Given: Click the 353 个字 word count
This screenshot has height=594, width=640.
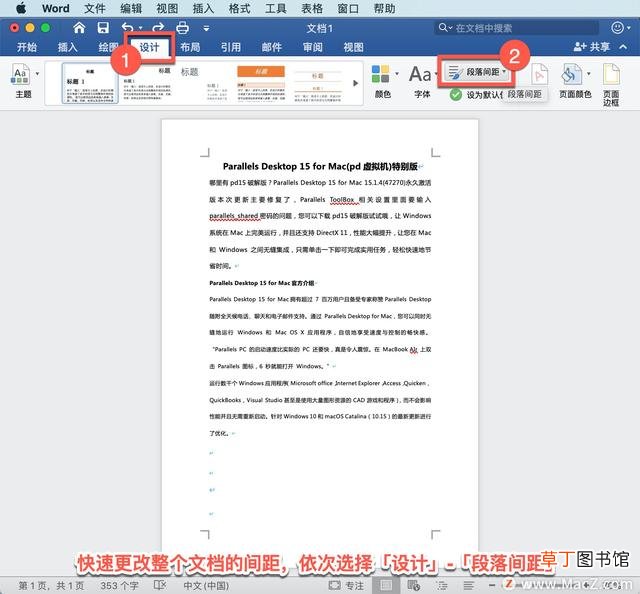Looking at the screenshot, I should pos(120,585).
